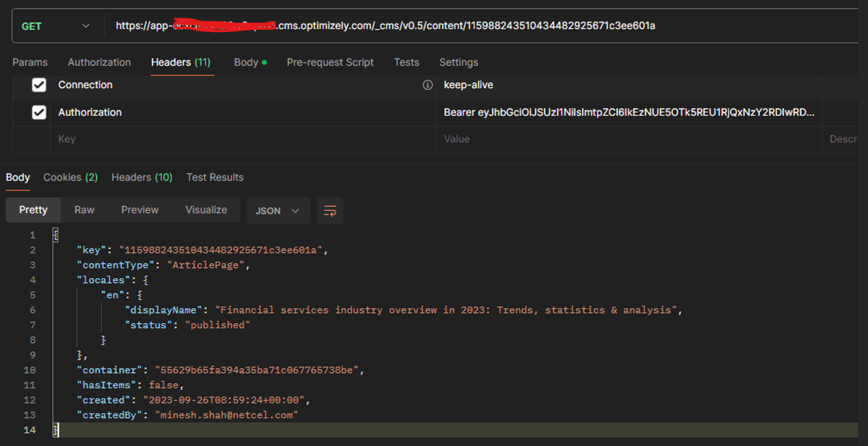Click the empty Key header field
Image resolution: width=868 pixels, height=446 pixels.
[241, 139]
